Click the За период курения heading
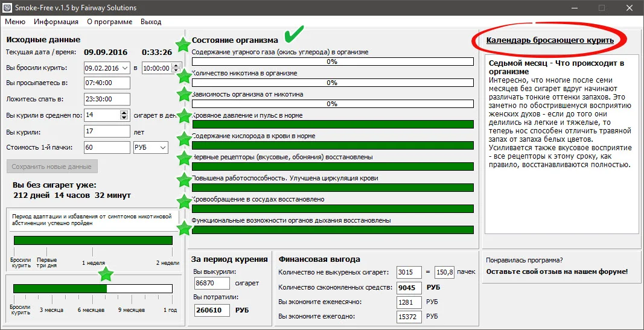 229,259
